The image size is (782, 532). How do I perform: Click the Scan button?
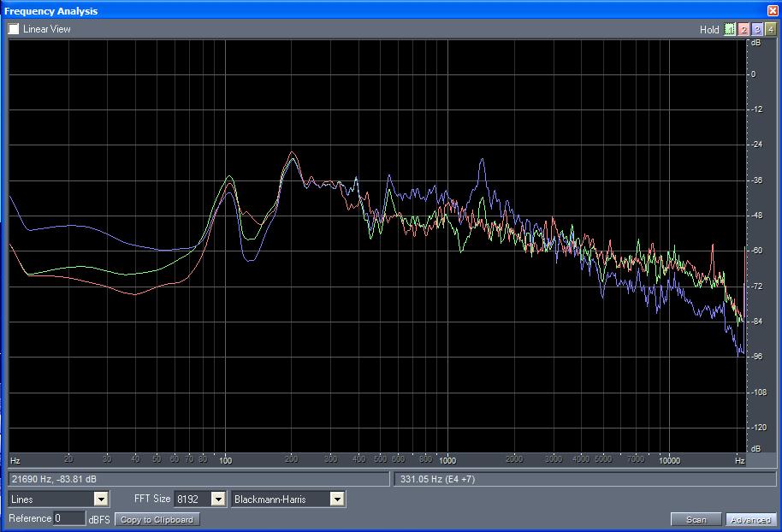[x=696, y=519]
